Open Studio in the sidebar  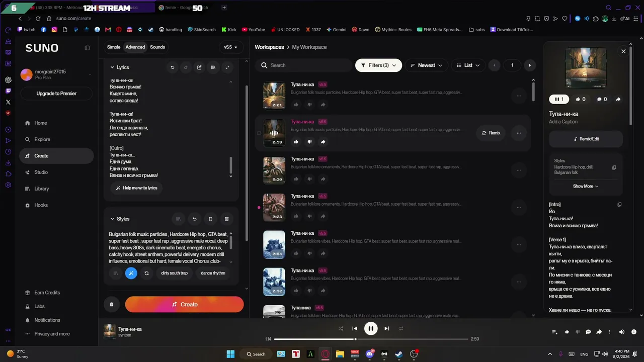[56, 172]
